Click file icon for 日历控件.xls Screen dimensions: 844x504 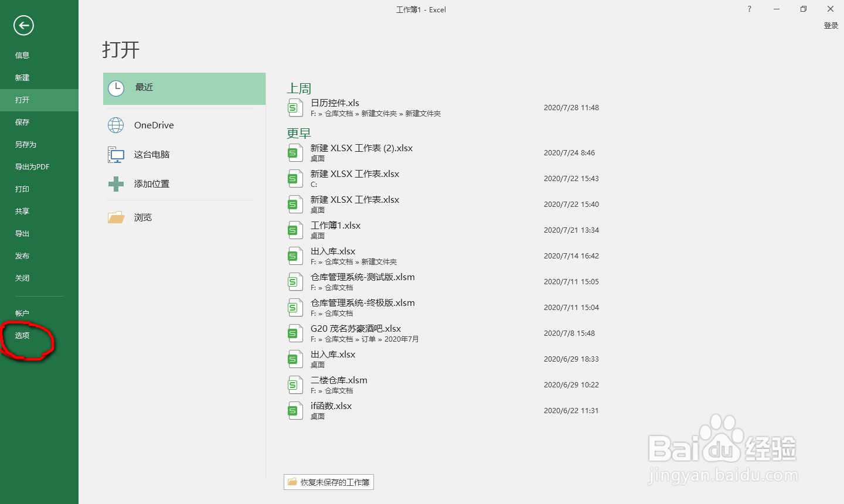click(x=295, y=108)
